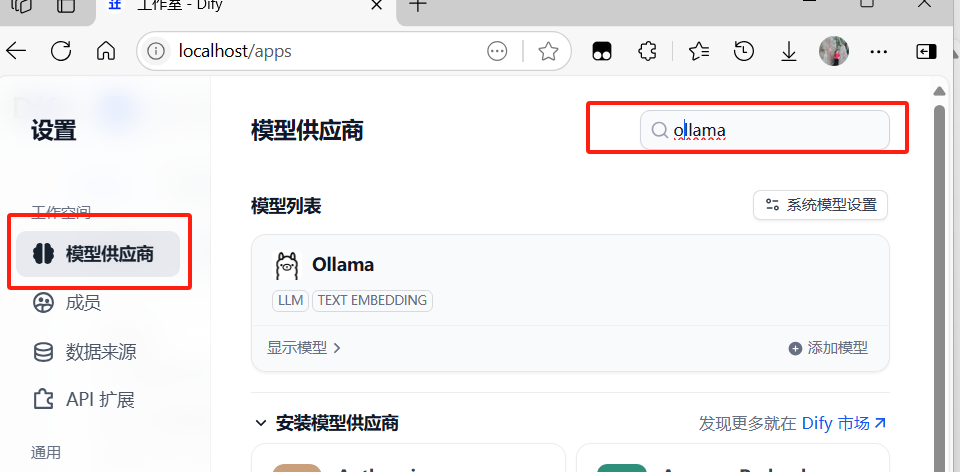
Task: Reload the page with the refresh icon
Action: 61,51
